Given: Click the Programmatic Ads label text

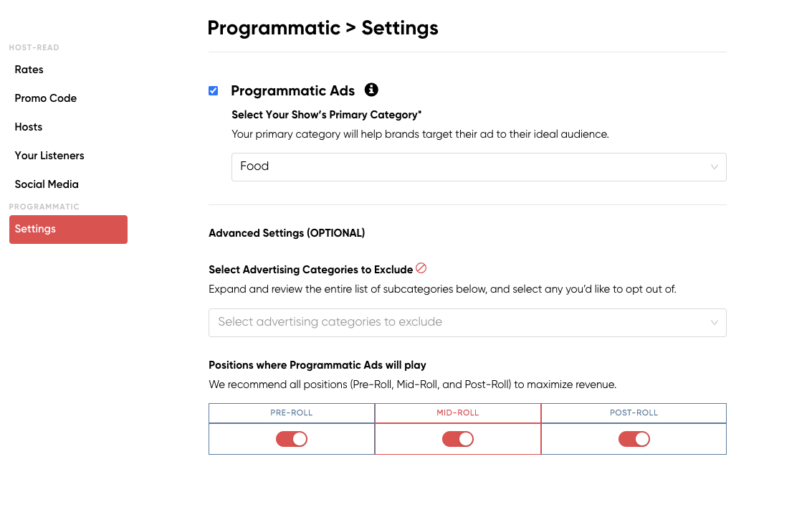Looking at the screenshot, I should (292, 90).
